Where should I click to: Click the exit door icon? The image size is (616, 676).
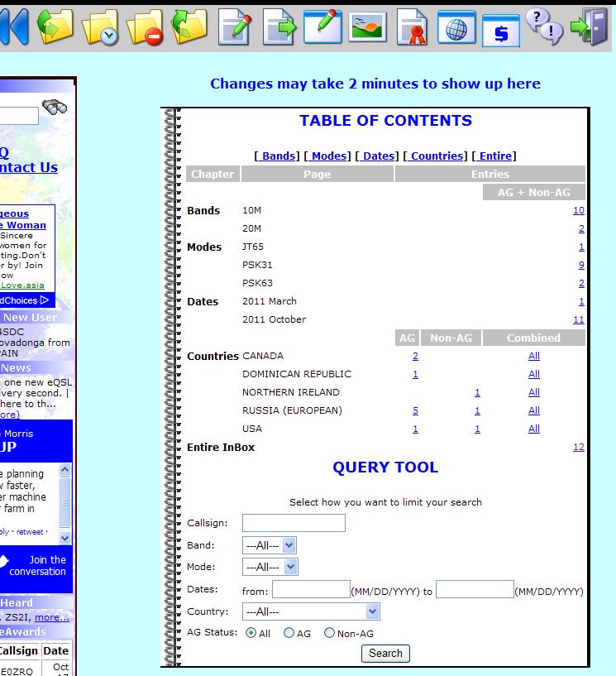589,26
